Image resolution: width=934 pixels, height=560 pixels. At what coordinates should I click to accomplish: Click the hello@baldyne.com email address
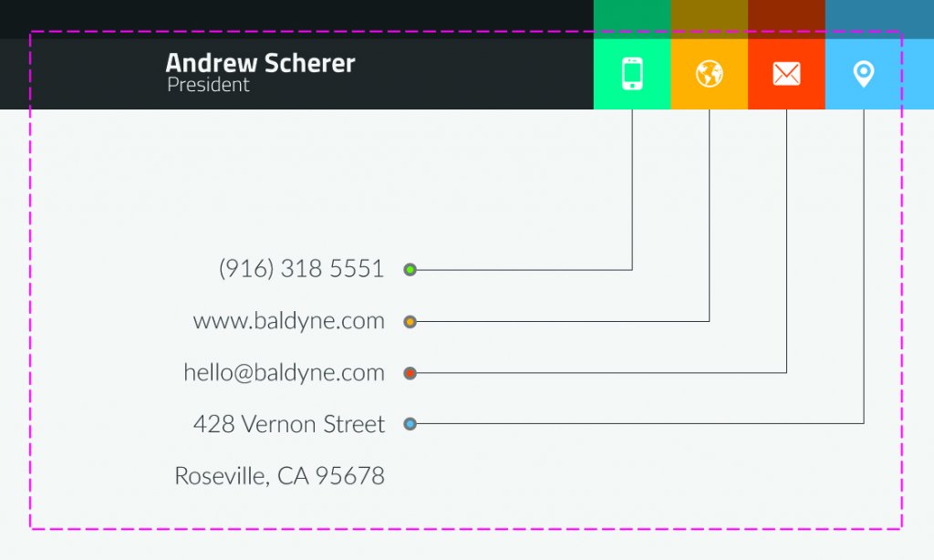pyautogui.click(x=285, y=372)
